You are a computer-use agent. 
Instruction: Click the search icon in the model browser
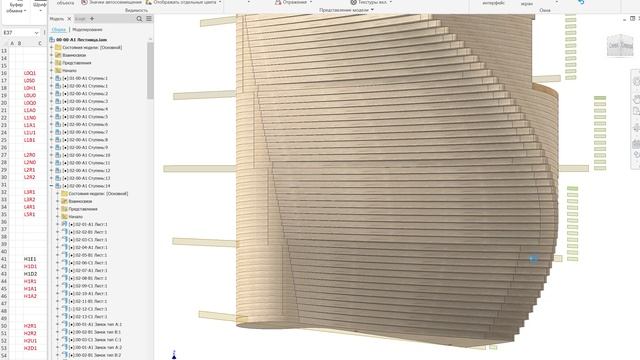click(139, 19)
